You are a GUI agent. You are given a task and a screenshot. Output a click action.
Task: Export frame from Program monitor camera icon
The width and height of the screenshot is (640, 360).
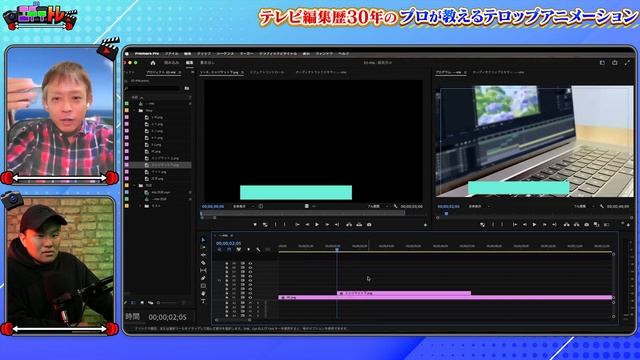pyautogui.click(x=587, y=224)
